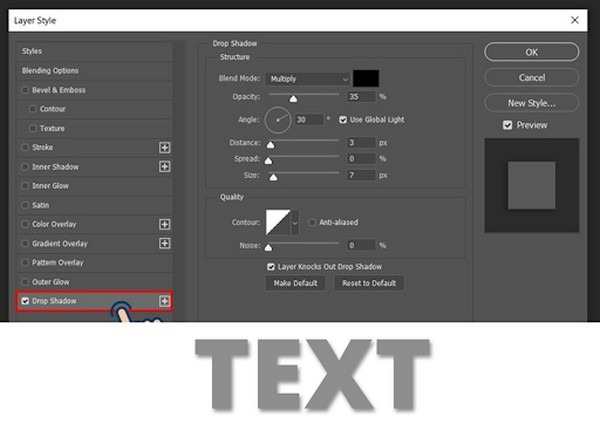
Task: Enable the Texture checkbox
Action: [33, 128]
